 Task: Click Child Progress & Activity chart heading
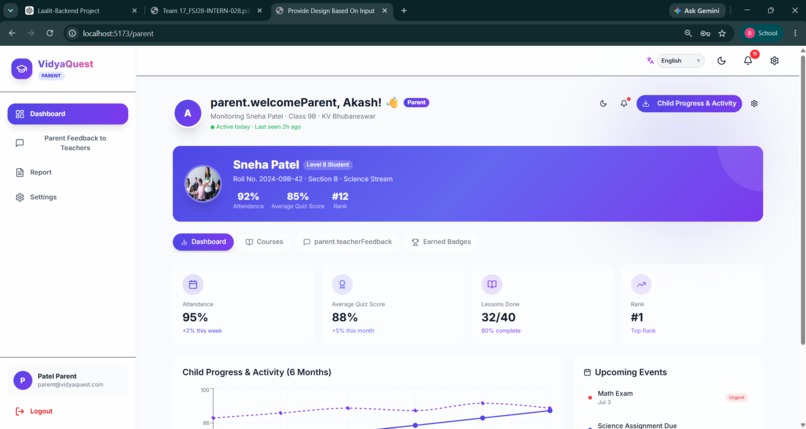[x=257, y=372]
